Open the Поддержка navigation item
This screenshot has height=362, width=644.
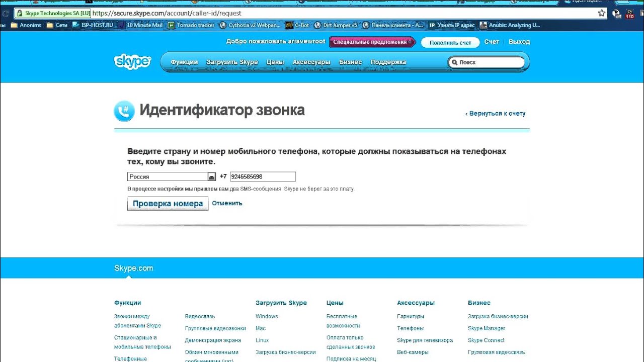(x=388, y=62)
